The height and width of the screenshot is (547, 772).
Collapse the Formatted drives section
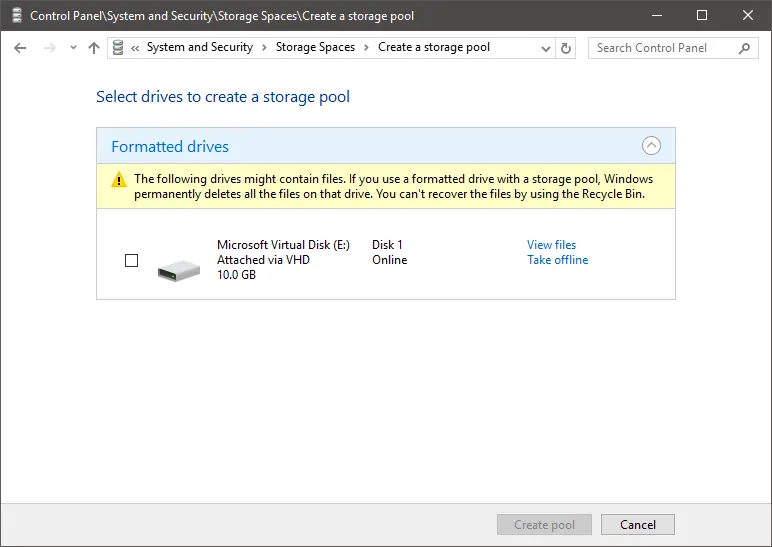click(x=651, y=145)
